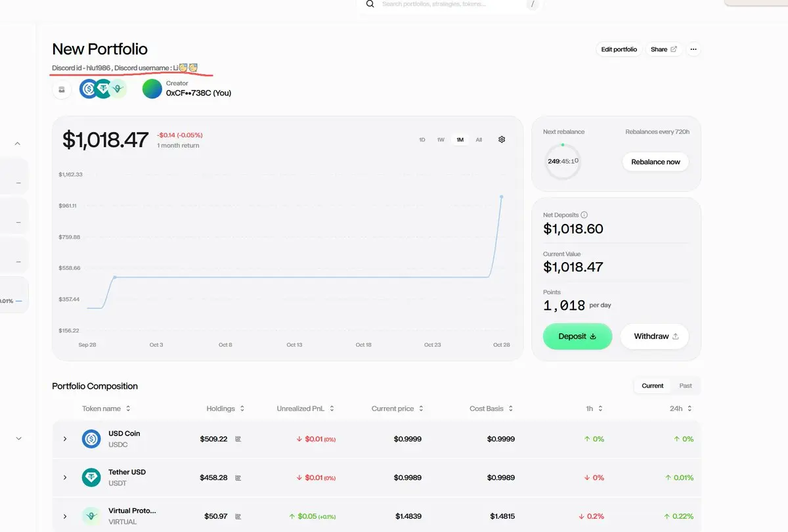Switch to Current composition tab

[x=653, y=386]
